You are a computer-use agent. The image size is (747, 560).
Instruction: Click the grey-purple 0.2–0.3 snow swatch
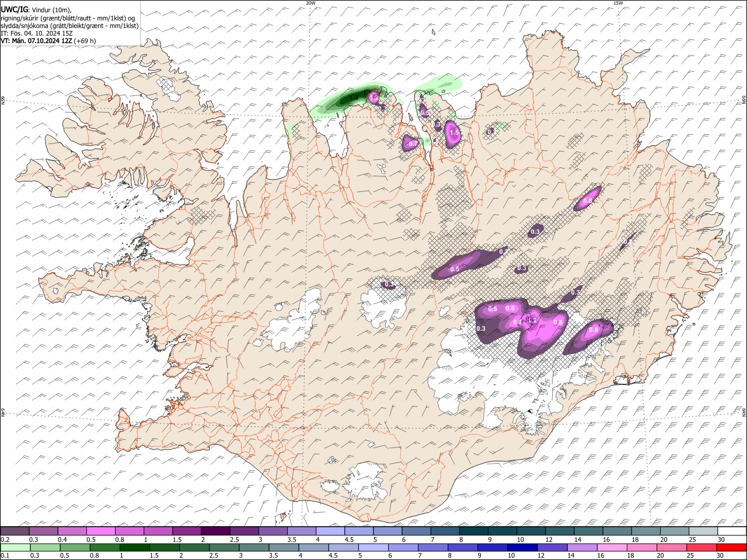pyautogui.click(x=15, y=531)
